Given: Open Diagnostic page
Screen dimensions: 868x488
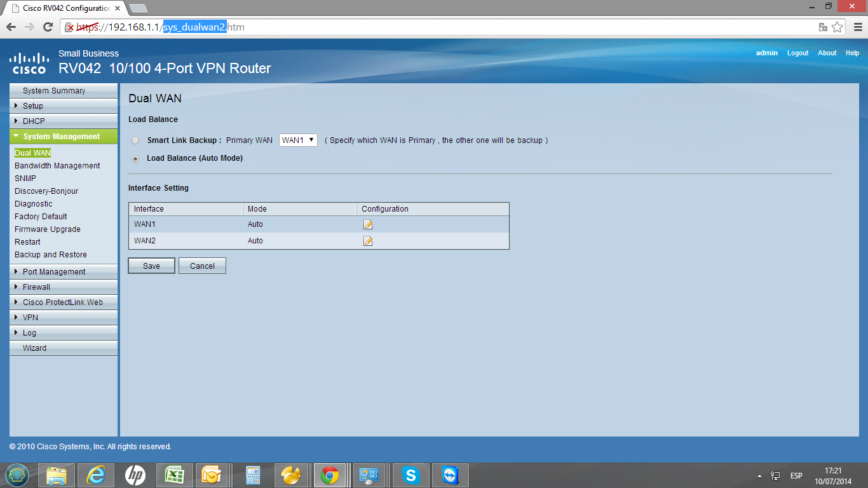Looking at the screenshot, I should tap(34, 204).
